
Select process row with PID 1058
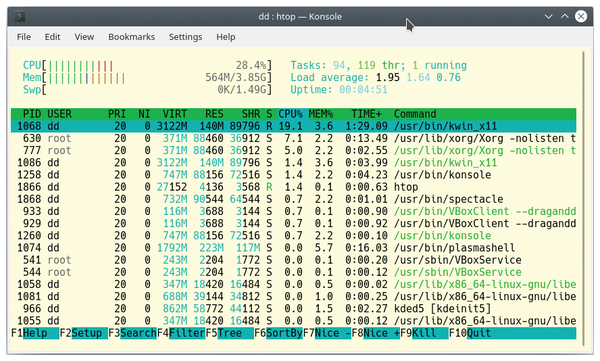(293, 284)
